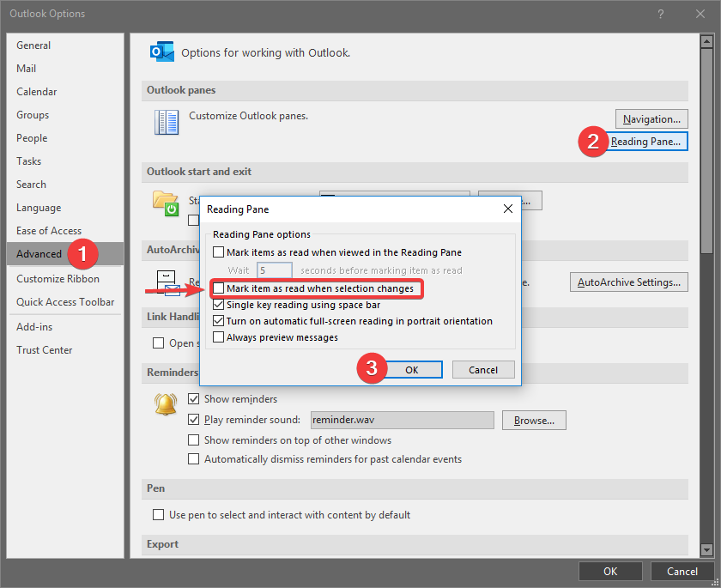Enable Always preview messages
Image resolution: width=721 pixels, height=588 pixels.
coord(218,337)
